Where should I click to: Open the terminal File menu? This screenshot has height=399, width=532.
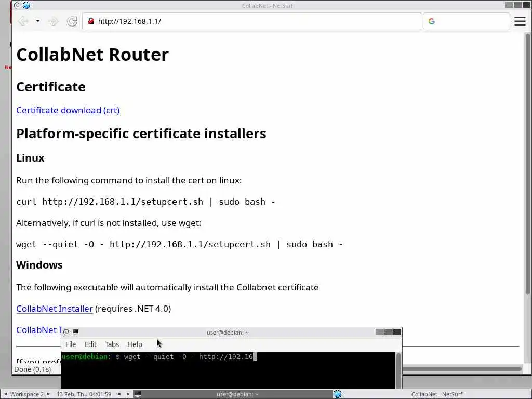[x=71, y=344]
